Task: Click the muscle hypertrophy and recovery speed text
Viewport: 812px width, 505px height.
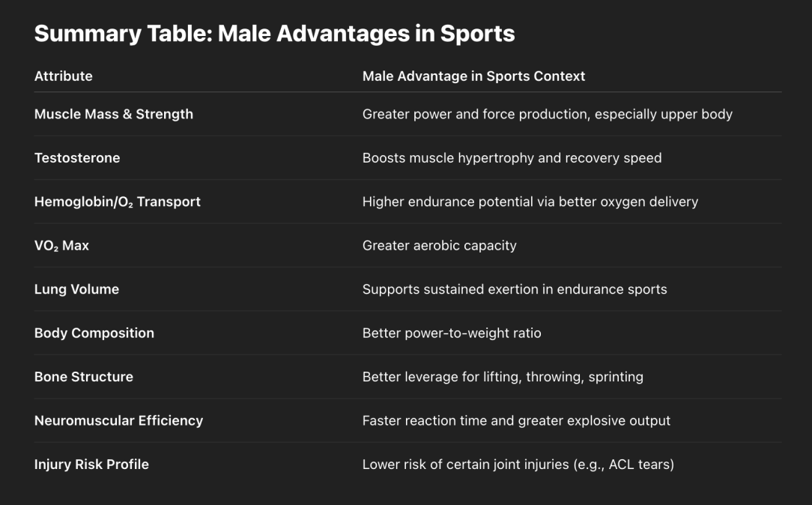Action: (512, 158)
